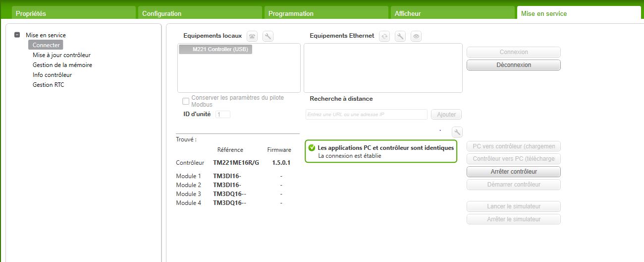Screen dimensions: 644x262
Task: Open Info contrôleur in the sidebar
Action: click(53, 75)
